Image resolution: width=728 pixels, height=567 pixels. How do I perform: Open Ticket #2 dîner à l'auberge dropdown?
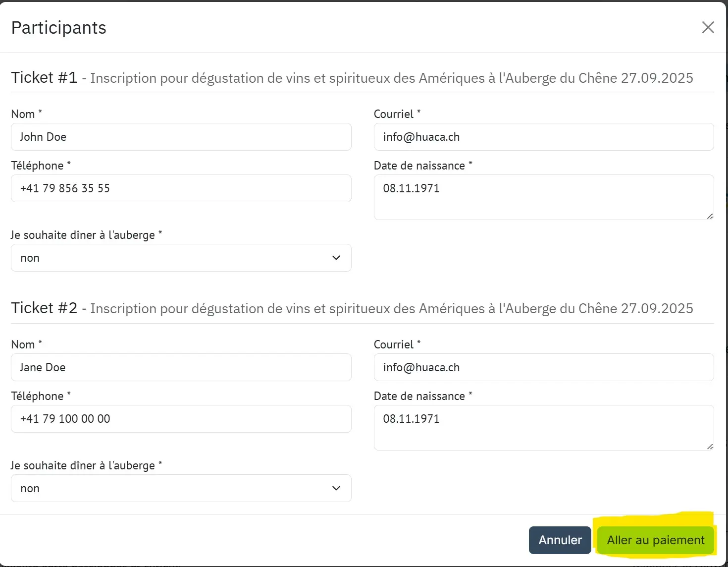click(181, 488)
